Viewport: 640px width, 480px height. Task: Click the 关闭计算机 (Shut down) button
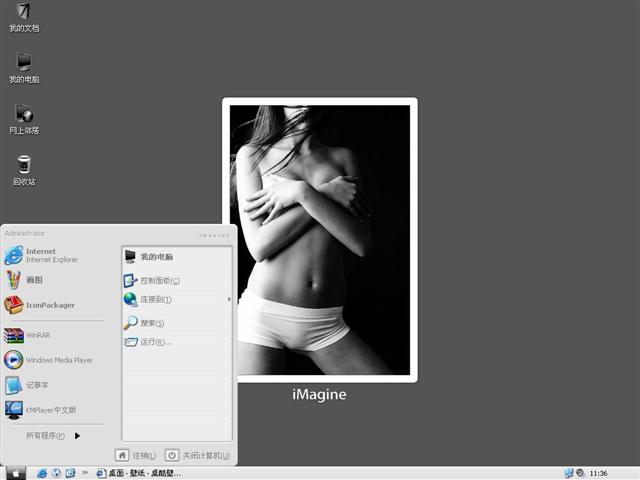tap(198, 455)
